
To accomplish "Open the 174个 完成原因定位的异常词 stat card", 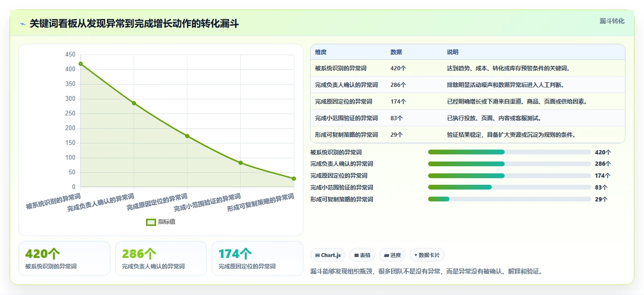I will (x=257, y=258).
